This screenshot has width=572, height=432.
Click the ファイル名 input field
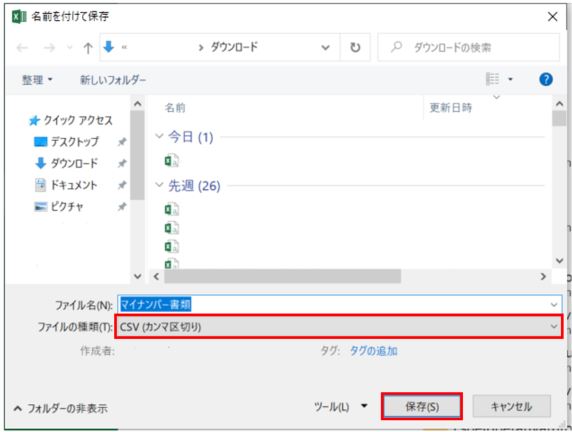click(x=339, y=304)
